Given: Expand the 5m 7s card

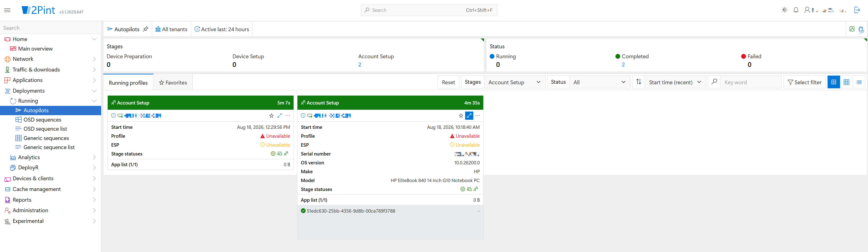Looking at the screenshot, I should 279,116.
